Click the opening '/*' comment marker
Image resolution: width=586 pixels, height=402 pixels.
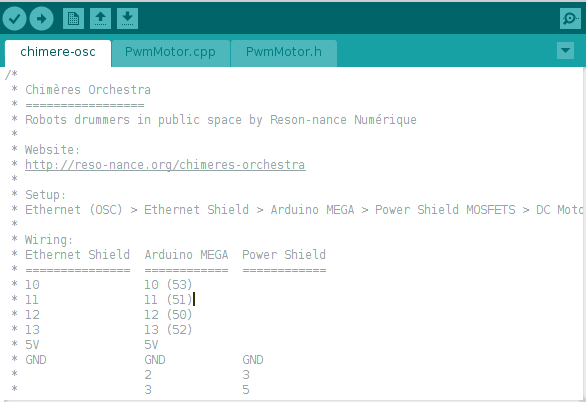[11, 74]
